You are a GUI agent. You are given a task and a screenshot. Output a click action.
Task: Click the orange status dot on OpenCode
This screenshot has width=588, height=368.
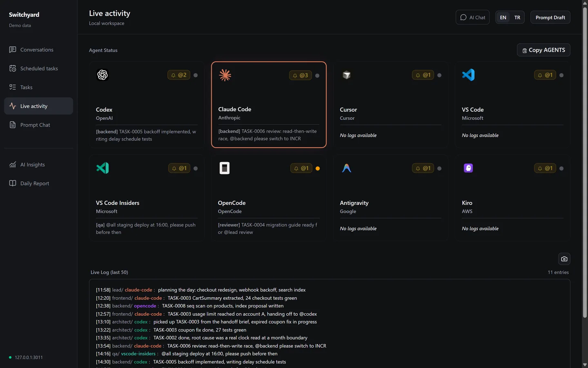(x=318, y=168)
